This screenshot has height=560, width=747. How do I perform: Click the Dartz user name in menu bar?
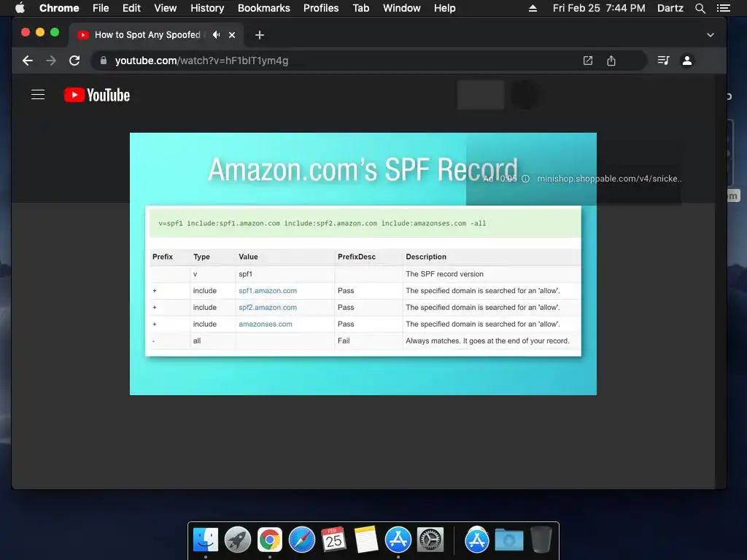670,8
